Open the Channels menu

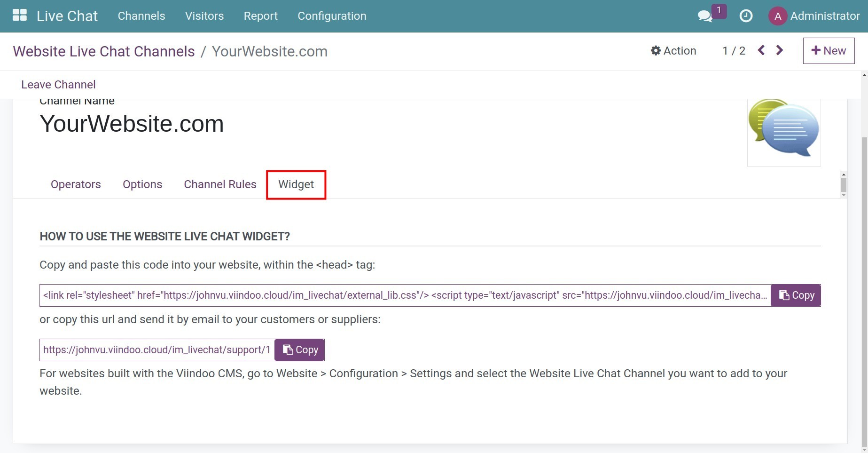[141, 16]
